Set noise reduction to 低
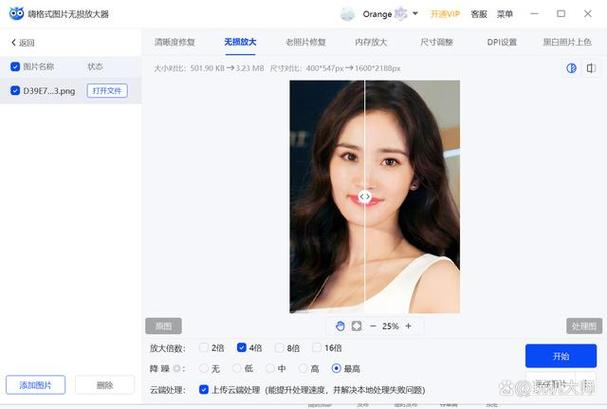This screenshot has width=607, height=409. coord(237,368)
